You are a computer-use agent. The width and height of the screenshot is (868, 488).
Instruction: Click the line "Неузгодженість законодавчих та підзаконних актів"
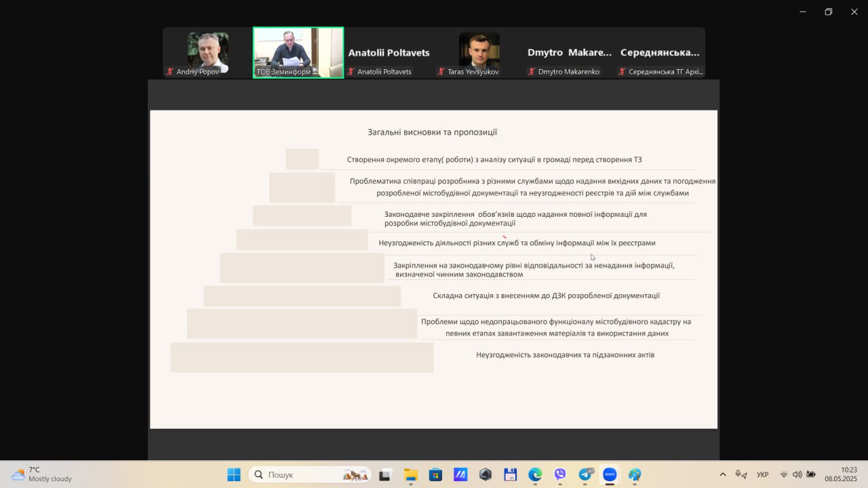(565, 354)
